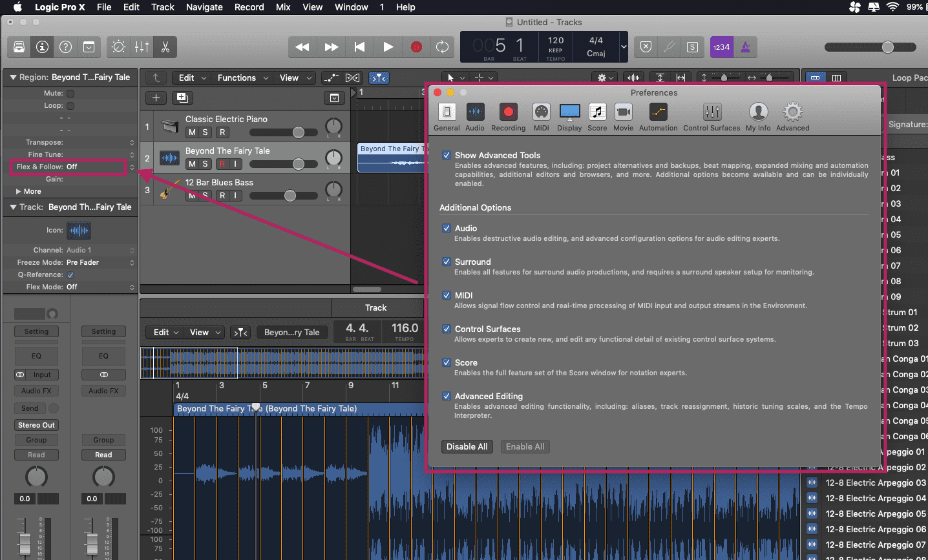
Task: Go to beginning transport button
Action: click(359, 47)
